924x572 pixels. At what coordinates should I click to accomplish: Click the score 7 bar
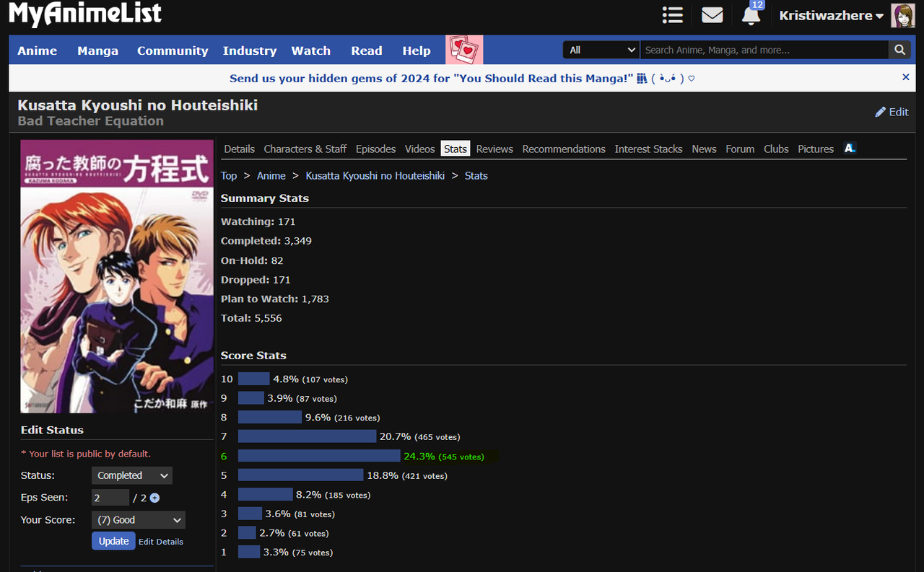pos(308,436)
